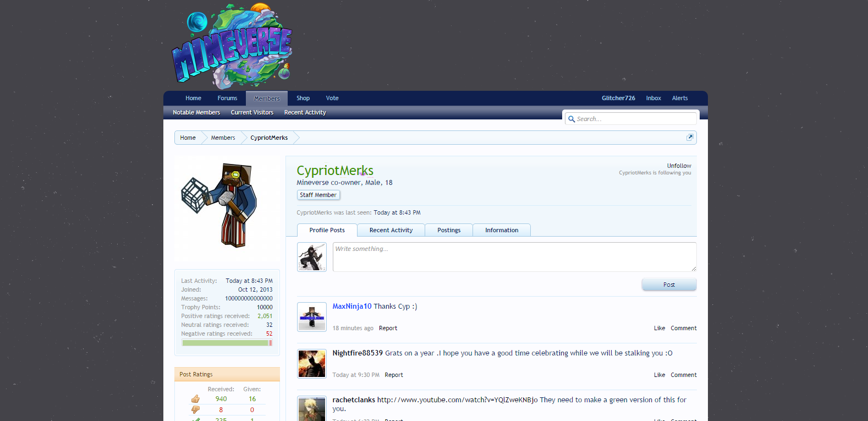Click the Write something text area
The image size is (868, 421).
(x=514, y=257)
